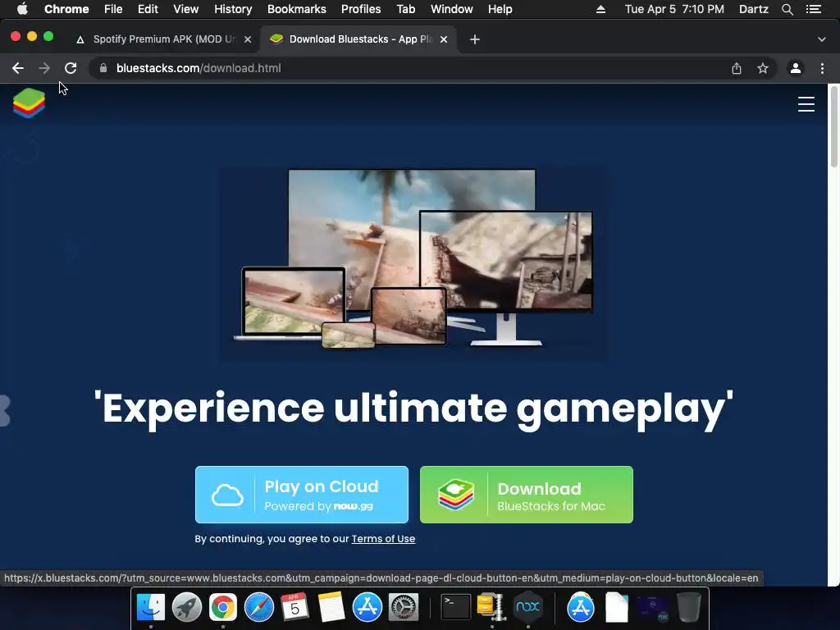The height and width of the screenshot is (630, 840).
Task: Click the site lock icon in address bar
Action: click(x=103, y=68)
